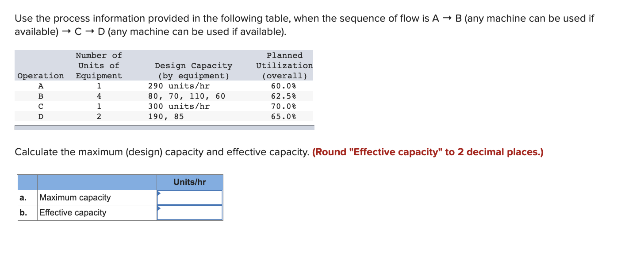The image size is (644, 269).
Task: Click the Maximum capacity row label
Action: (75, 197)
